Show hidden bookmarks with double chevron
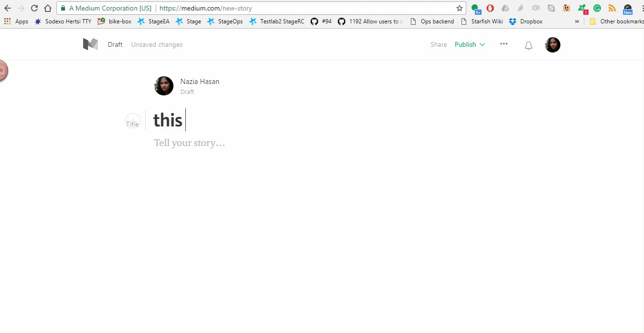 (577, 21)
